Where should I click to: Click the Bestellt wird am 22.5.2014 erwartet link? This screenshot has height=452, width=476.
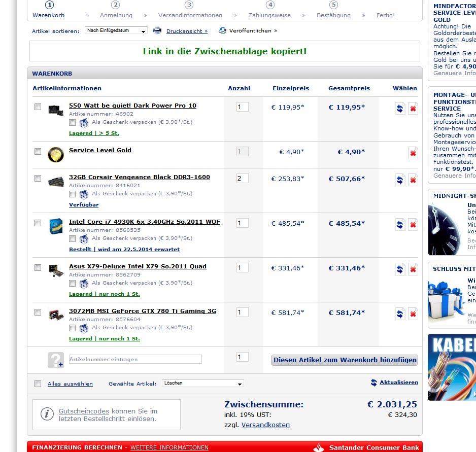tap(124, 249)
